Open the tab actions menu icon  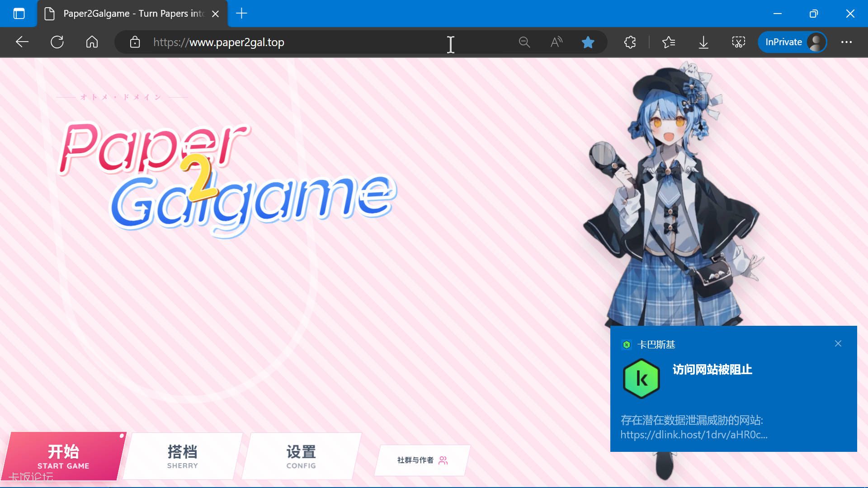pos(19,14)
